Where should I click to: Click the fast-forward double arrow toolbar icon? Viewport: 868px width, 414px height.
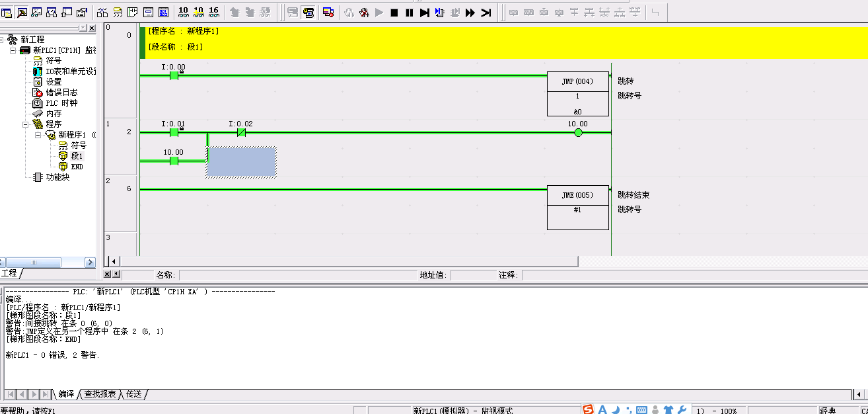470,13
